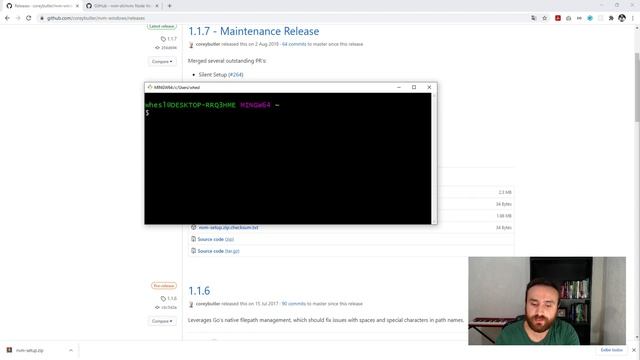Download Source code (tar.gz)
The image size is (640, 360).
218,251
